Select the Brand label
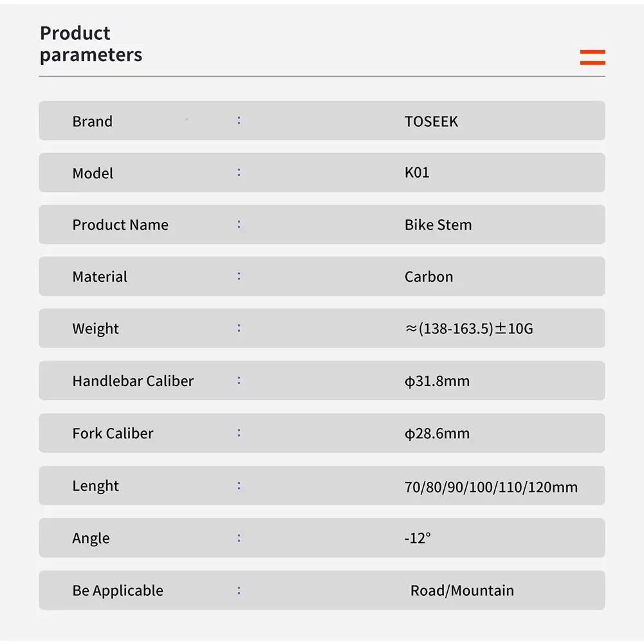The width and height of the screenshot is (644, 644). (92, 122)
